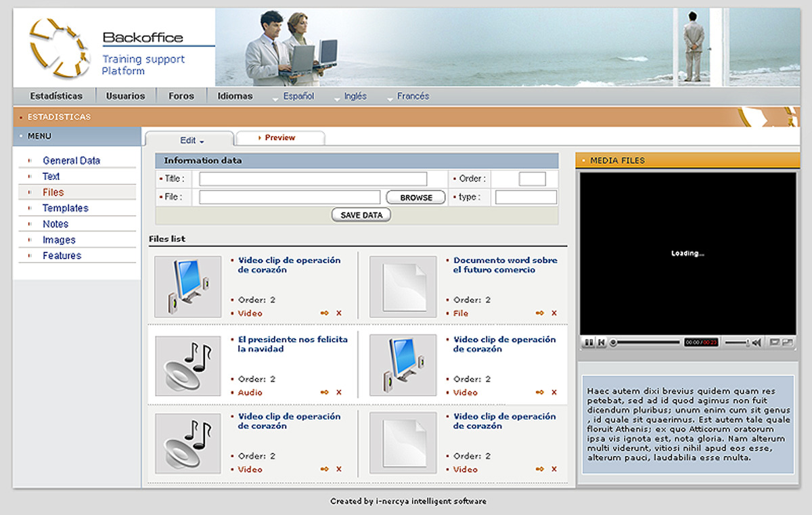Toggle the fullscreen icon in media player

point(787,343)
